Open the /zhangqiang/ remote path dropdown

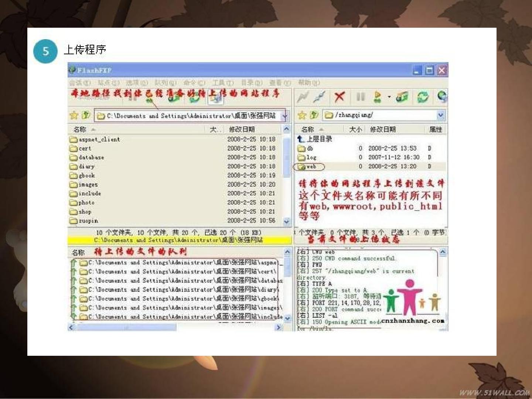[440, 115]
